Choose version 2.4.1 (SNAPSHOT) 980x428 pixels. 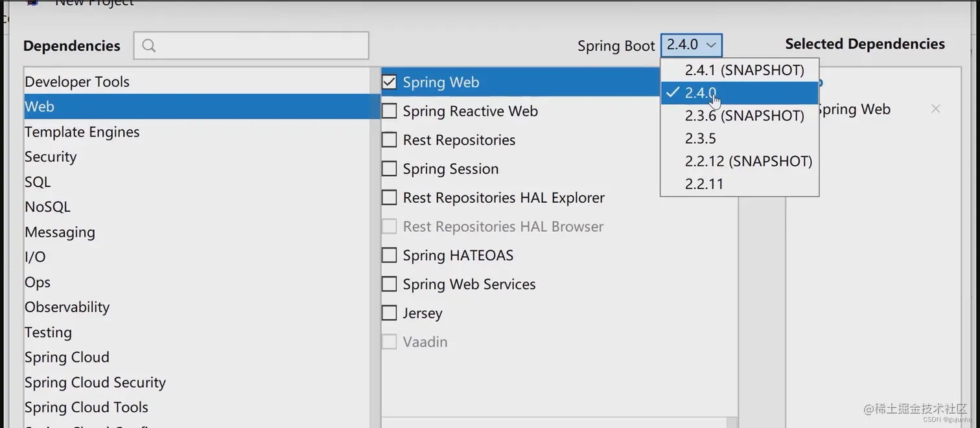(740, 70)
